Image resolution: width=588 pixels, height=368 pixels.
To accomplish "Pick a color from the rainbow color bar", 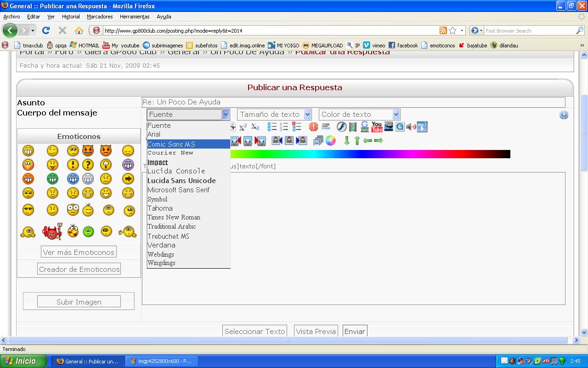I will [367, 154].
